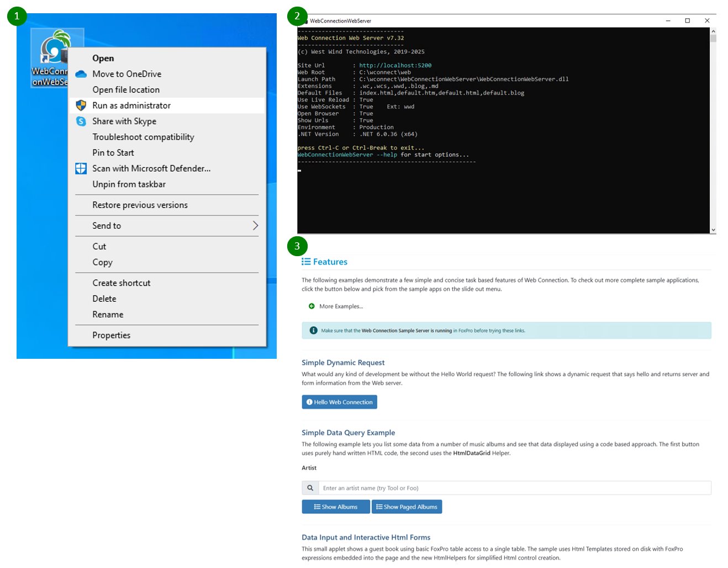This screenshot has height=568, width=728.
Task: Choose Pin to Start
Action: point(166,153)
